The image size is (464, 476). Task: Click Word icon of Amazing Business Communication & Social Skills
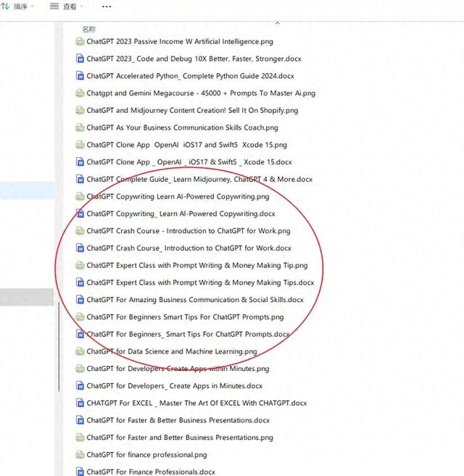click(x=80, y=300)
